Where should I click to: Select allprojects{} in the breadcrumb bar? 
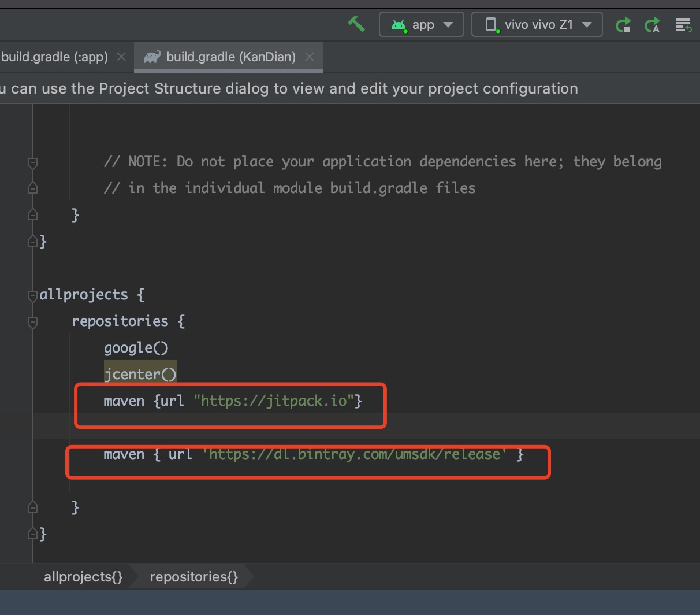[83, 577]
